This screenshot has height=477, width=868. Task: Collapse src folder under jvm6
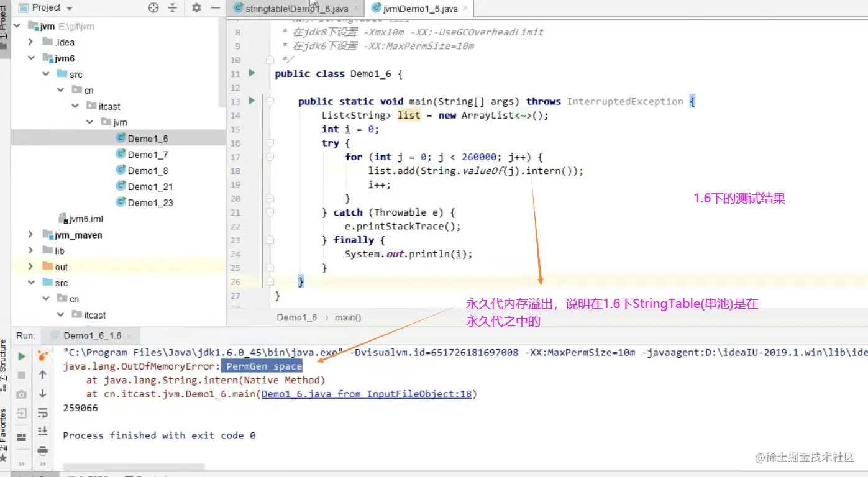46,74
